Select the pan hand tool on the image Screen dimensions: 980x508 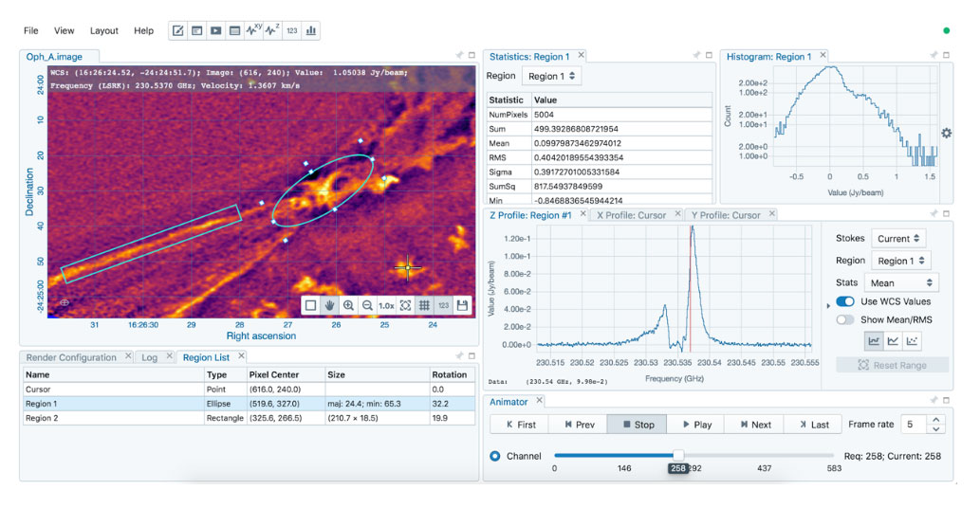329,305
